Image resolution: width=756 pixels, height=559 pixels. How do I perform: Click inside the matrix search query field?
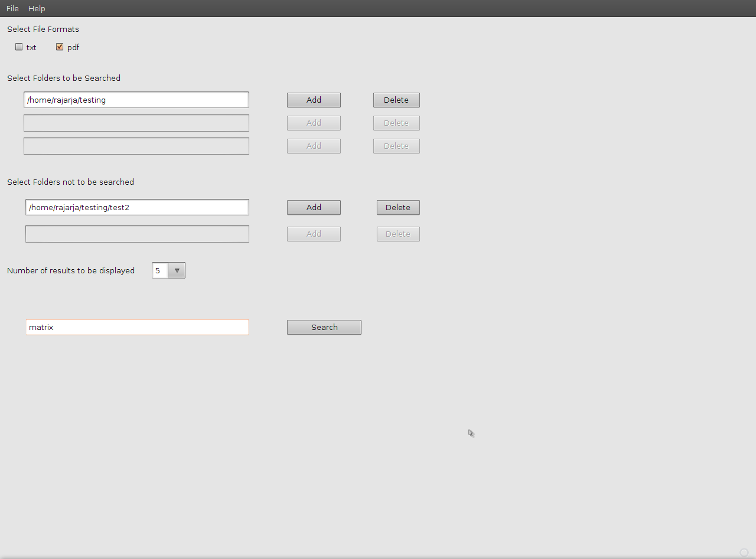click(x=136, y=327)
